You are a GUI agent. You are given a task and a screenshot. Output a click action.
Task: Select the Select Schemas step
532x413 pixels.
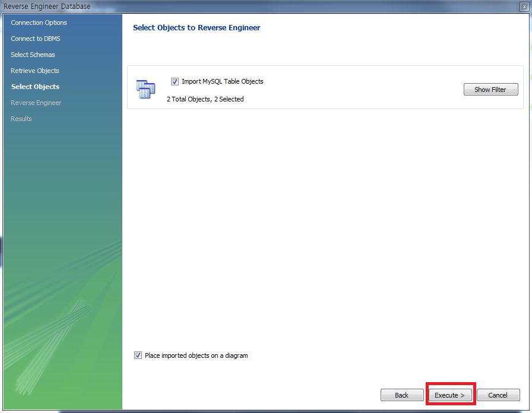coord(33,55)
